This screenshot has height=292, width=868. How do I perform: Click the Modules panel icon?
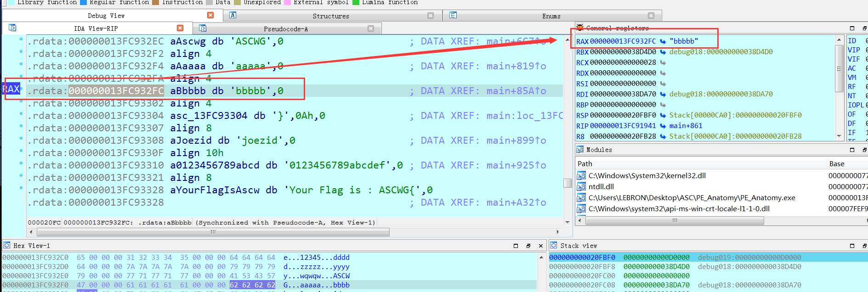[x=580, y=150]
